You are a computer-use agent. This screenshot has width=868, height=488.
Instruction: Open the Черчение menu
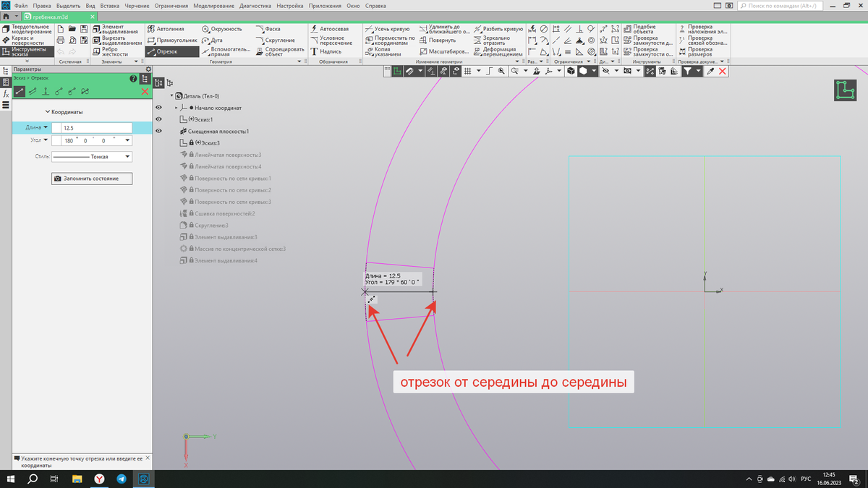coord(137,5)
